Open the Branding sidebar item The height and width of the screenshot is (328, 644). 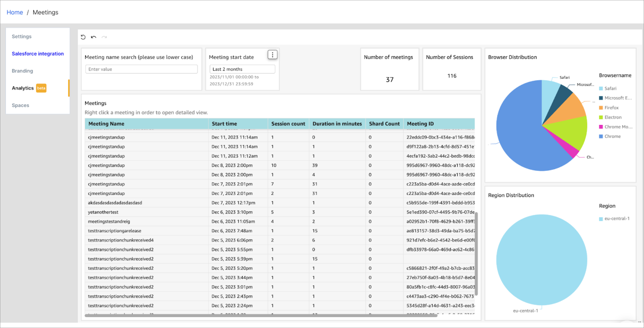[x=22, y=71]
